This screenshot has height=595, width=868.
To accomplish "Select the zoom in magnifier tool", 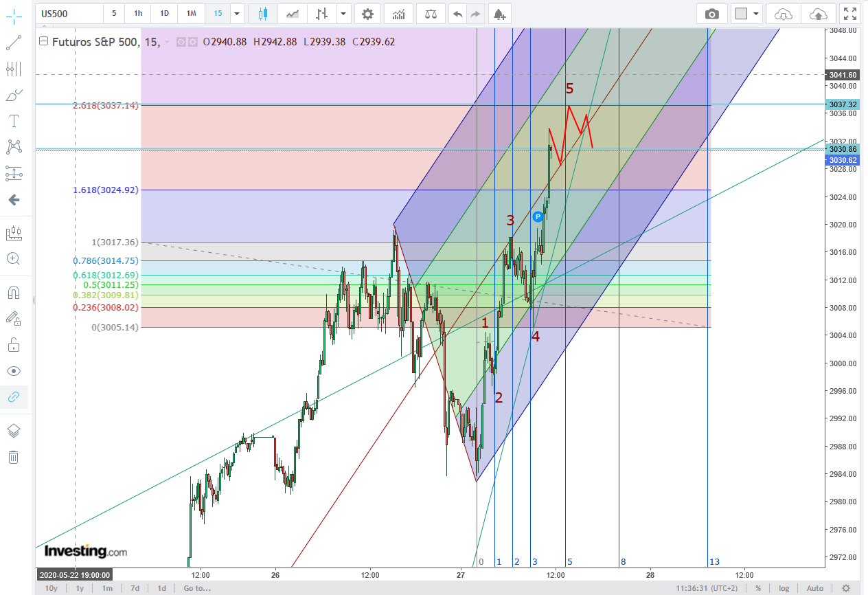I will pyautogui.click(x=14, y=259).
